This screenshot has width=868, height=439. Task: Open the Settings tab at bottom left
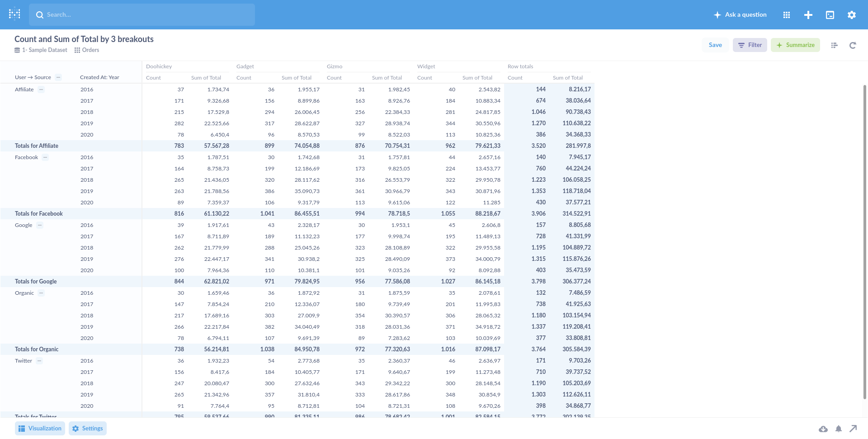pyautogui.click(x=87, y=428)
